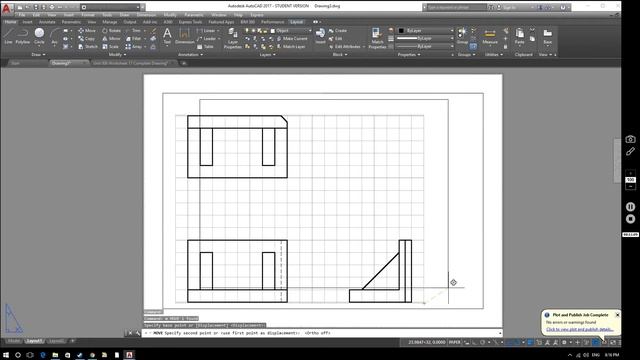Screen dimensions: 640x360
Task: Activate the Copy command
Action: click(x=87, y=38)
